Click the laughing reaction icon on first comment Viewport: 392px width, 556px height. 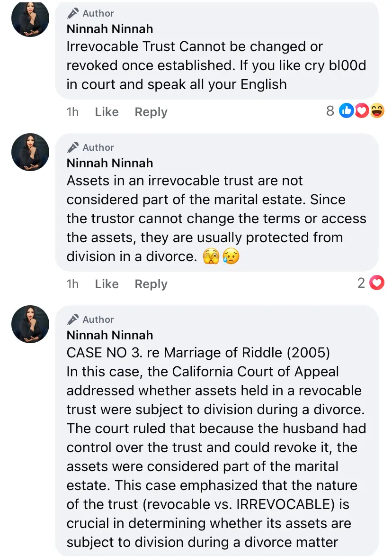(x=377, y=111)
